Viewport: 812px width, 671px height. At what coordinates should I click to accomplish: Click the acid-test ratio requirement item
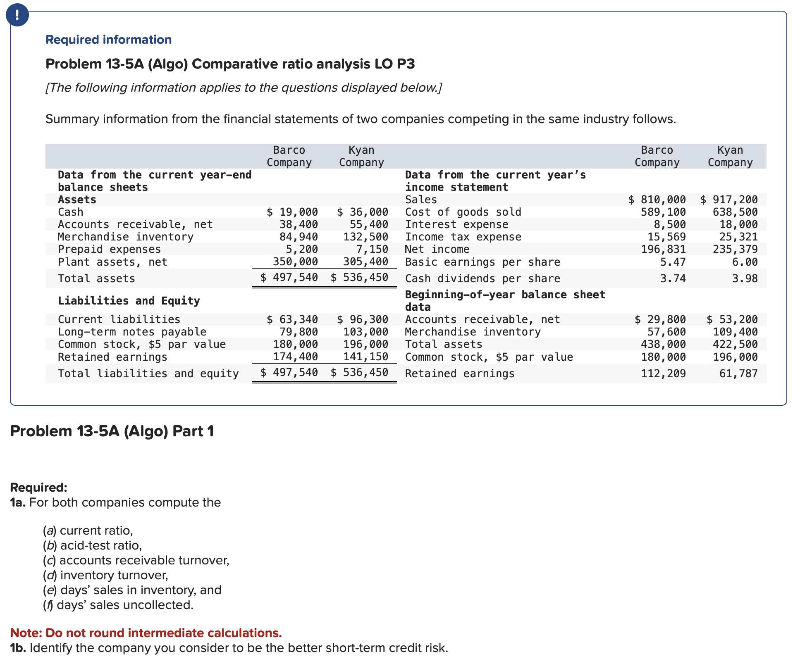pos(93,545)
